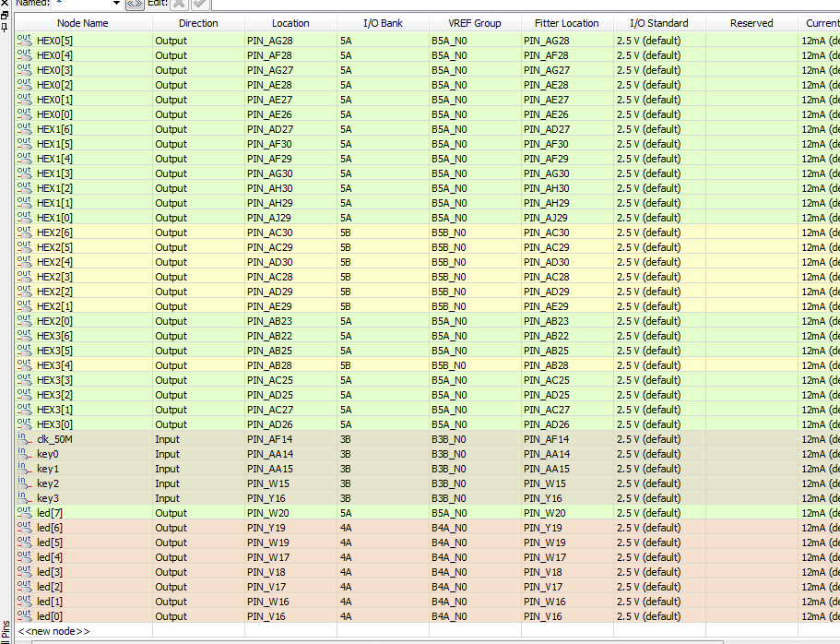Click the output pin icon of HEX2[6]
This screenshot has height=644, width=840.
(24, 232)
